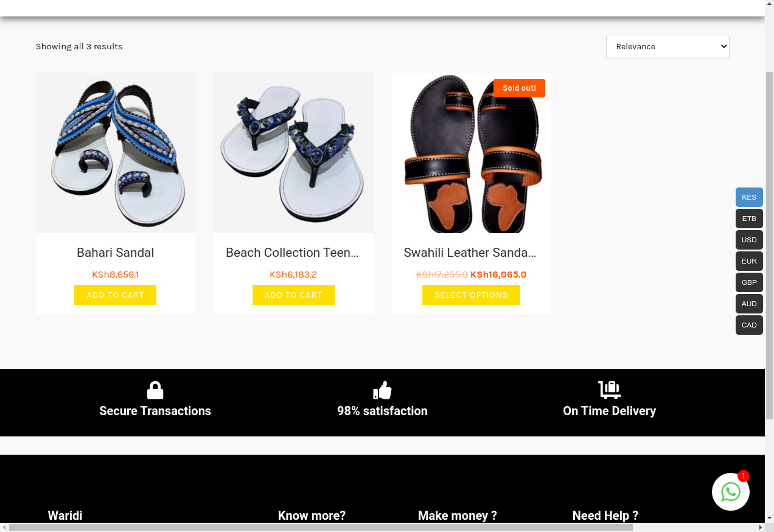
Task: Click the vertical page scrollbar
Action: [x=769, y=245]
